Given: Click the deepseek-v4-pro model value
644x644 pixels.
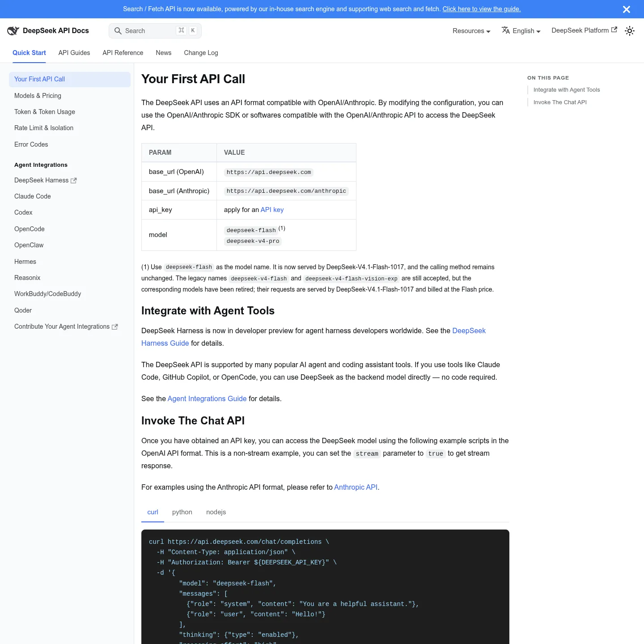Looking at the screenshot, I should (x=253, y=241).
